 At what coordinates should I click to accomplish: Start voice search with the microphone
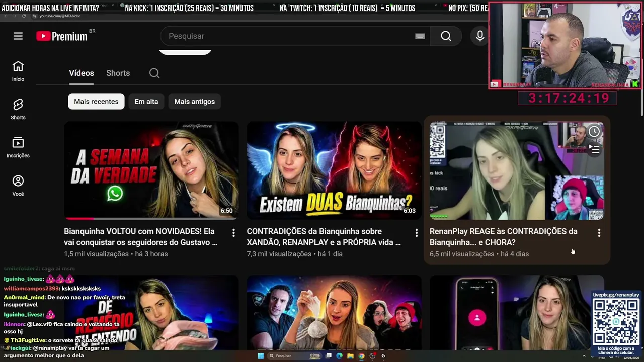[480, 36]
